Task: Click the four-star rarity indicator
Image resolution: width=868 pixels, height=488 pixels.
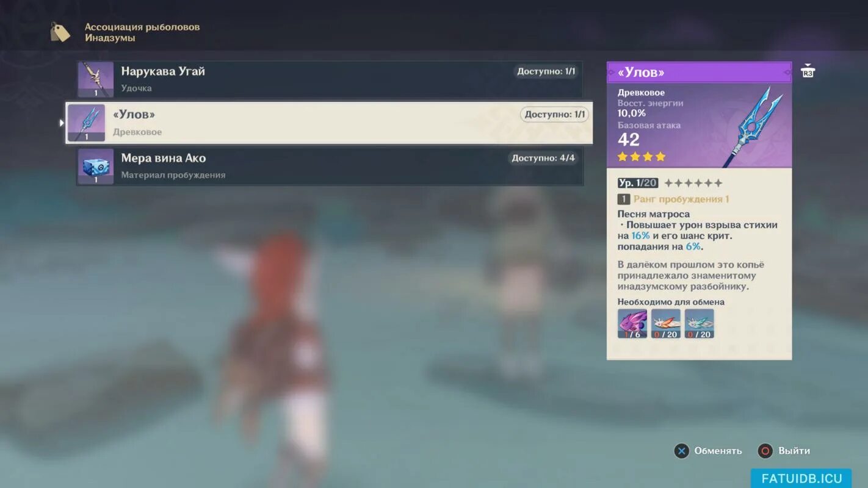Action: coord(641,157)
